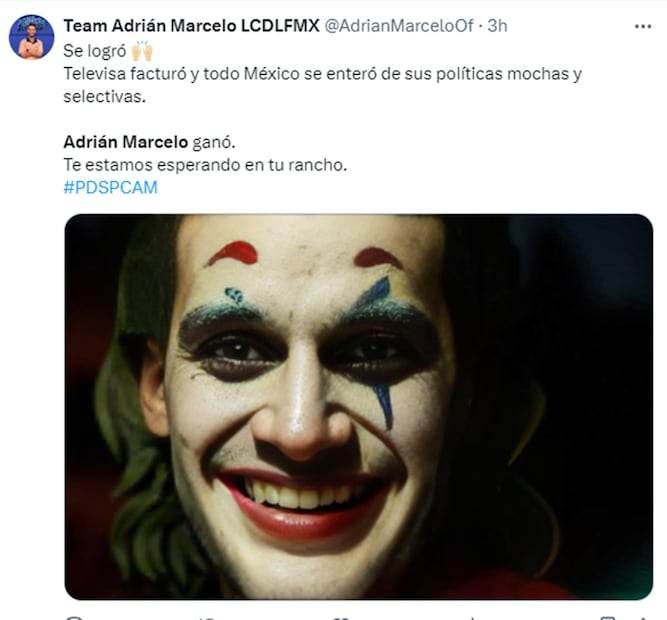Viewport: 667px width, 620px height.
Task: Open the Team Adrián Marcelo profile avatar
Action: (x=31, y=37)
